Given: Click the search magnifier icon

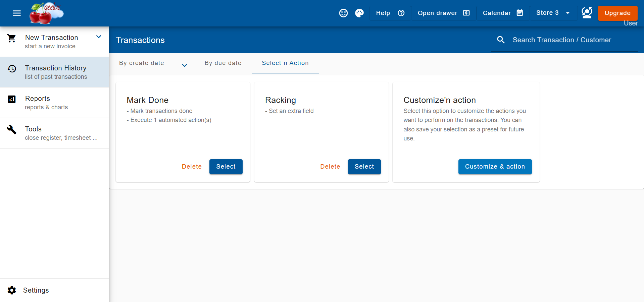Looking at the screenshot, I should point(501,40).
